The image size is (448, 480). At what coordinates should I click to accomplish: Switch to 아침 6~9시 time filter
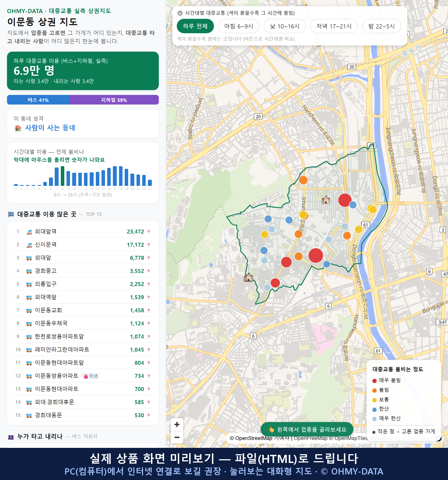coord(238,26)
